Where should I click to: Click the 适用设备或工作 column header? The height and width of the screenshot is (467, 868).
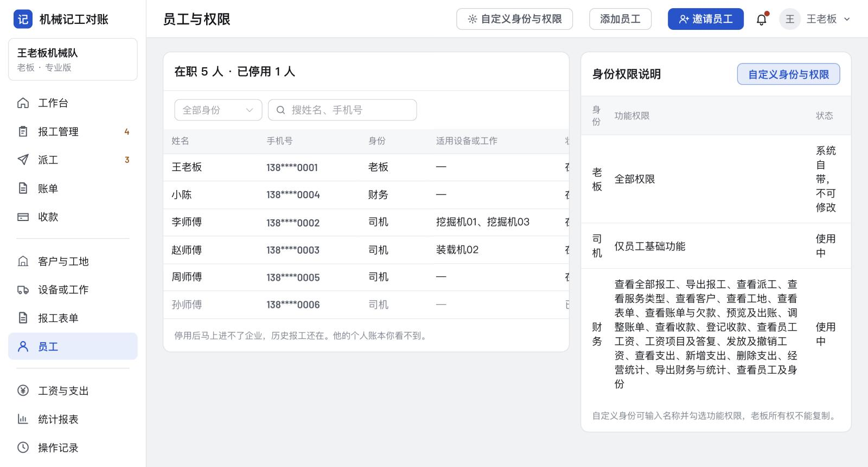pos(467,141)
